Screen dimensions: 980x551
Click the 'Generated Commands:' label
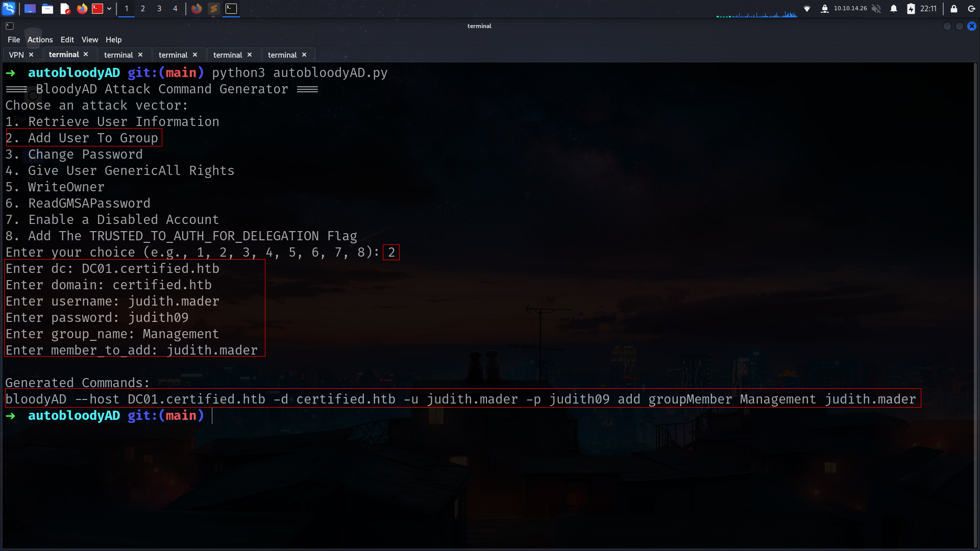pos(78,383)
